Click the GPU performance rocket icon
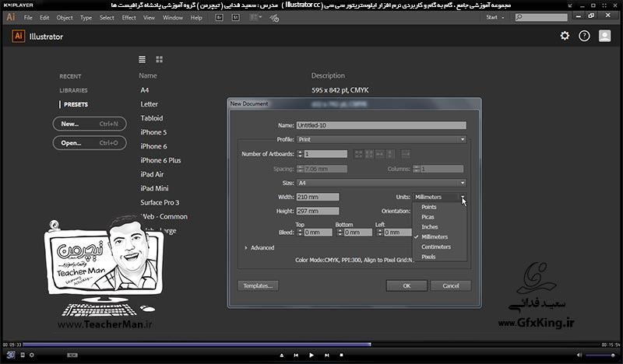Image resolution: width=623 pixels, height=364 pixels. click(274, 17)
